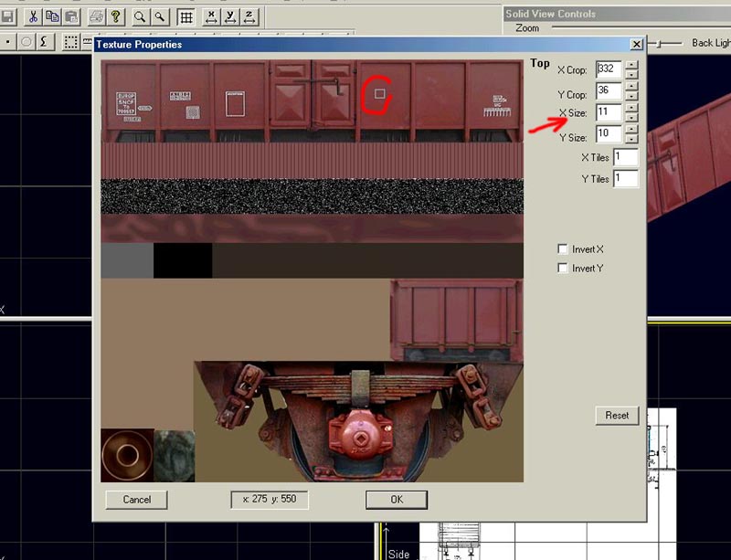Viewport: 731px width, 560px height.
Task: Toggle the grid display icon
Action: [x=185, y=16]
